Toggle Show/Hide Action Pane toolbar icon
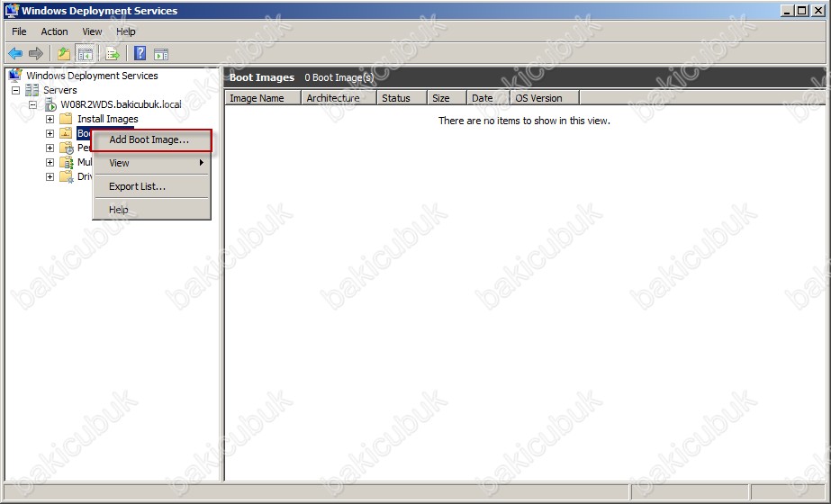This screenshot has height=504, width=831. (161, 53)
